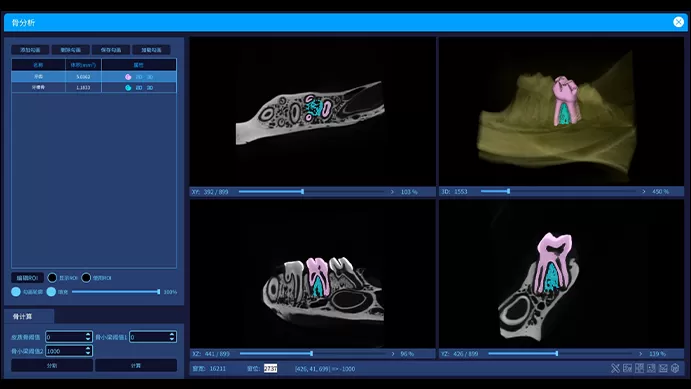Click the XZ zoom percentage 96 %
Image resolution: width=691 pixels, height=389 pixels.
click(x=407, y=354)
